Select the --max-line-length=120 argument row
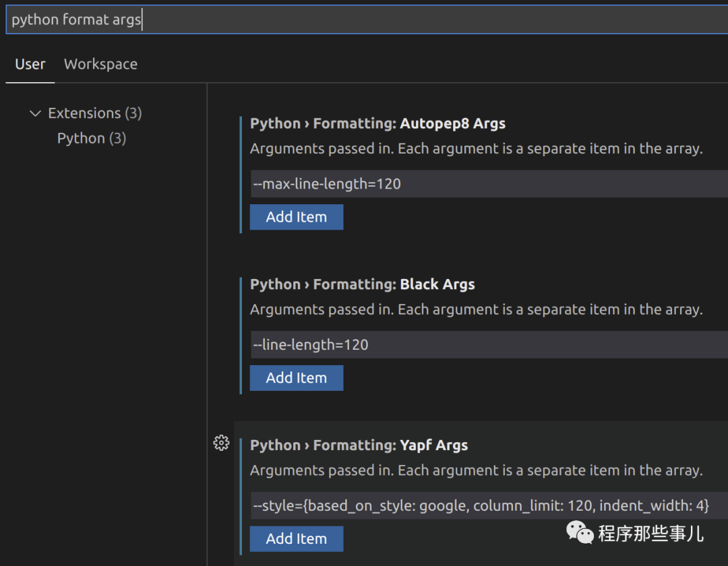 coord(489,184)
